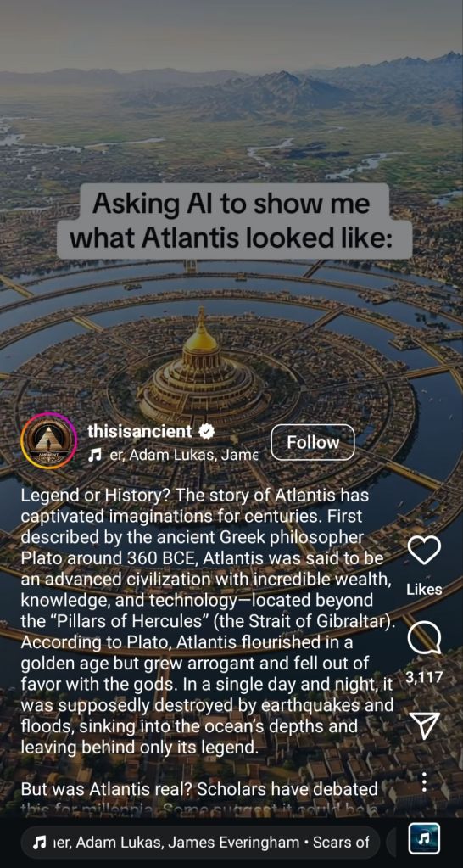Screen dimensions: 463x868
Task: Tap the verified badge next to thisisancient
Action: click(206, 432)
